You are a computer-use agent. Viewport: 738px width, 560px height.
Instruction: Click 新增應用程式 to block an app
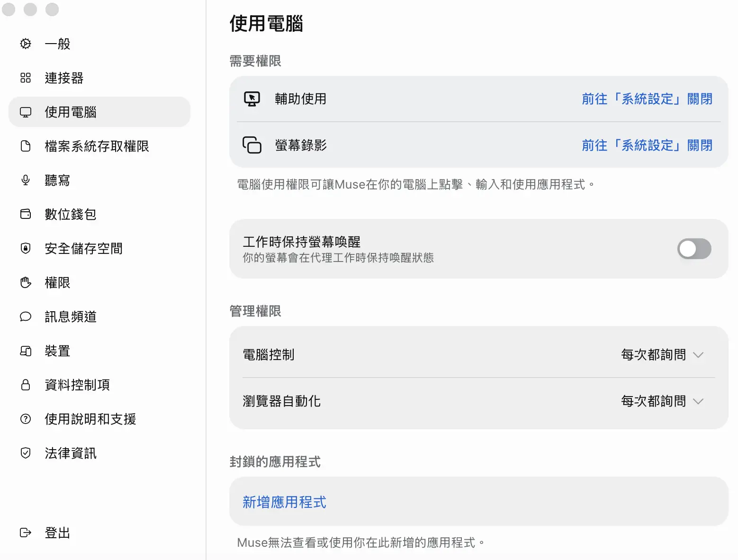[284, 502]
